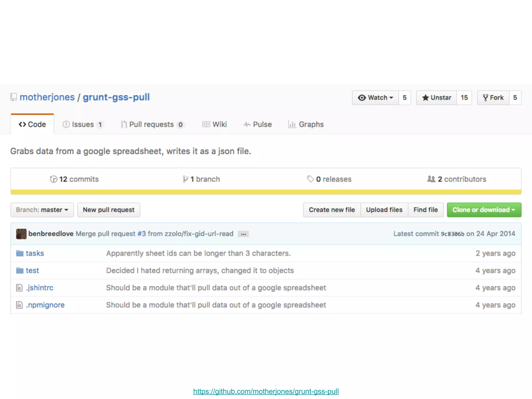Select the Code tab
The width and height of the screenshot is (532, 399).
32,124
